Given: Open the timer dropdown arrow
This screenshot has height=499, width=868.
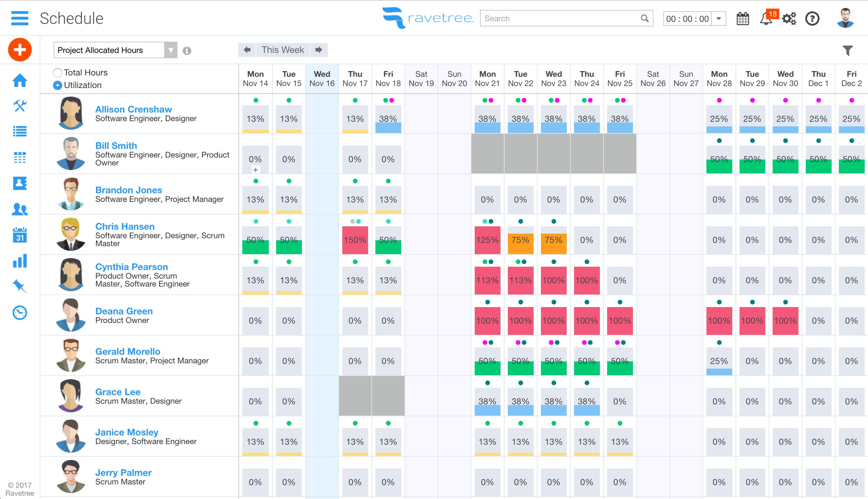Looking at the screenshot, I should (x=719, y=19).
